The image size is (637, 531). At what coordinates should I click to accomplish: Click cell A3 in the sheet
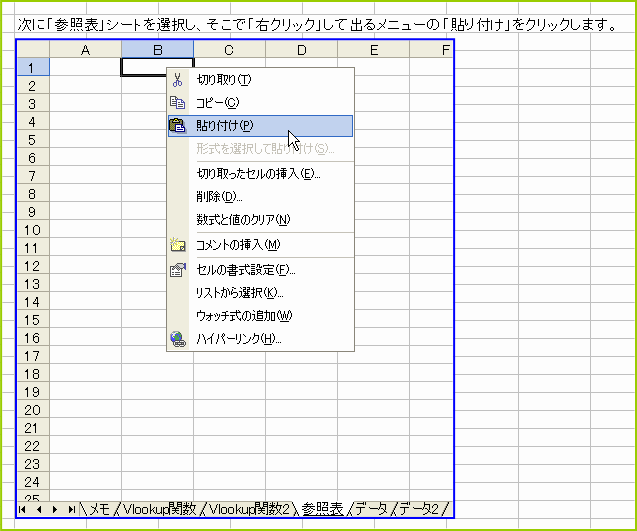(85, 104)
